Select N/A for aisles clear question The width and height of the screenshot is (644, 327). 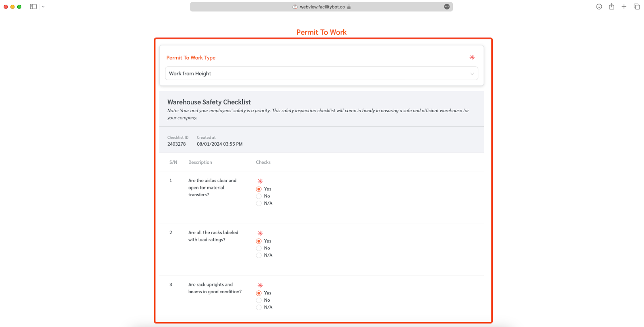[259, 204]
